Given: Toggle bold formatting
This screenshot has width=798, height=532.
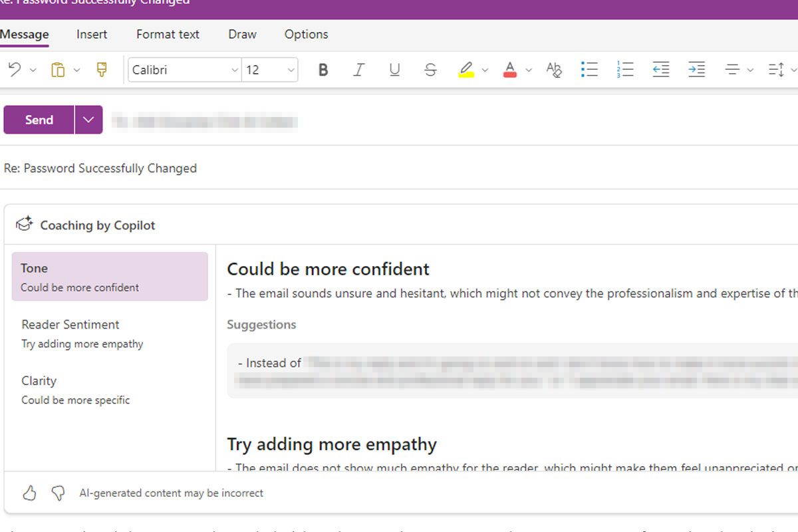Looking at the screenshot, I should coord(323,70).
